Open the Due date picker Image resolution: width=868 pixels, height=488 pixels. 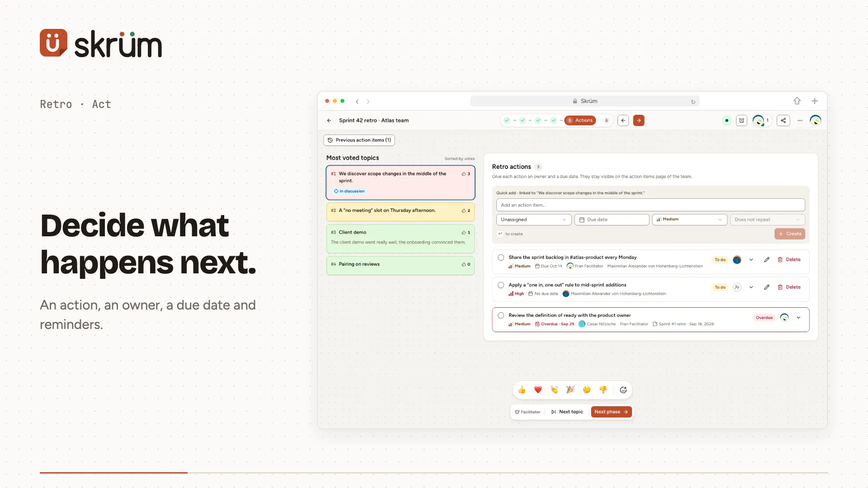coord(612,220)
